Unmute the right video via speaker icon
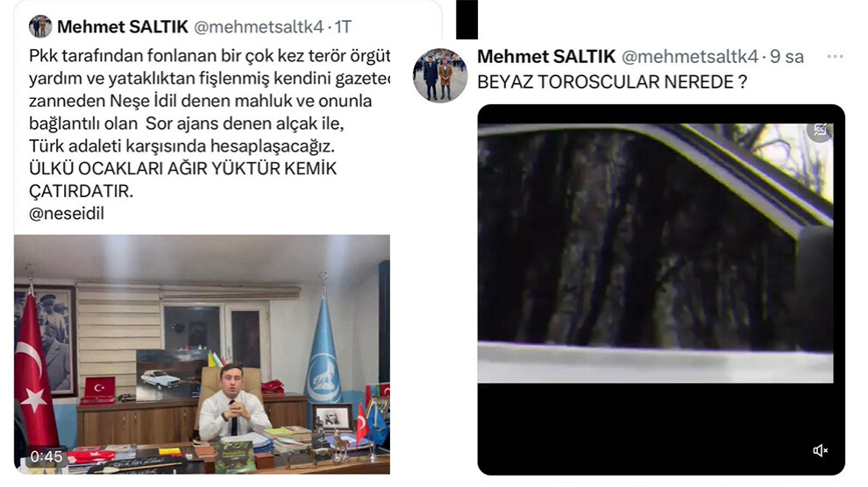868x487 pixels. (x=820, y=451)
